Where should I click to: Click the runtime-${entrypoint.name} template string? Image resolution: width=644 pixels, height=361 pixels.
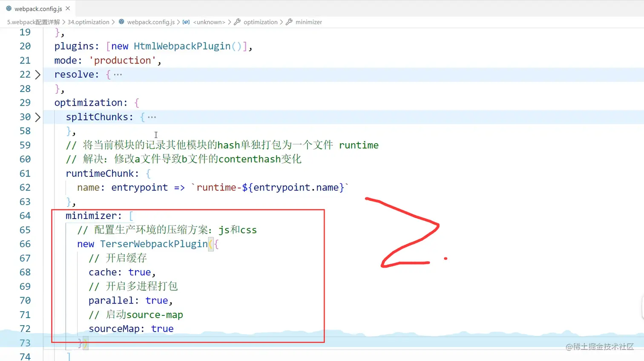click(x=270, y=188)
